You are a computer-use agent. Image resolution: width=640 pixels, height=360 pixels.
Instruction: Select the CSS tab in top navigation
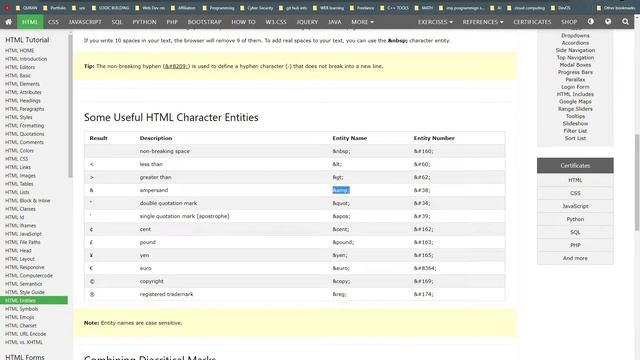pyautogui.click(x=53, y=22)
